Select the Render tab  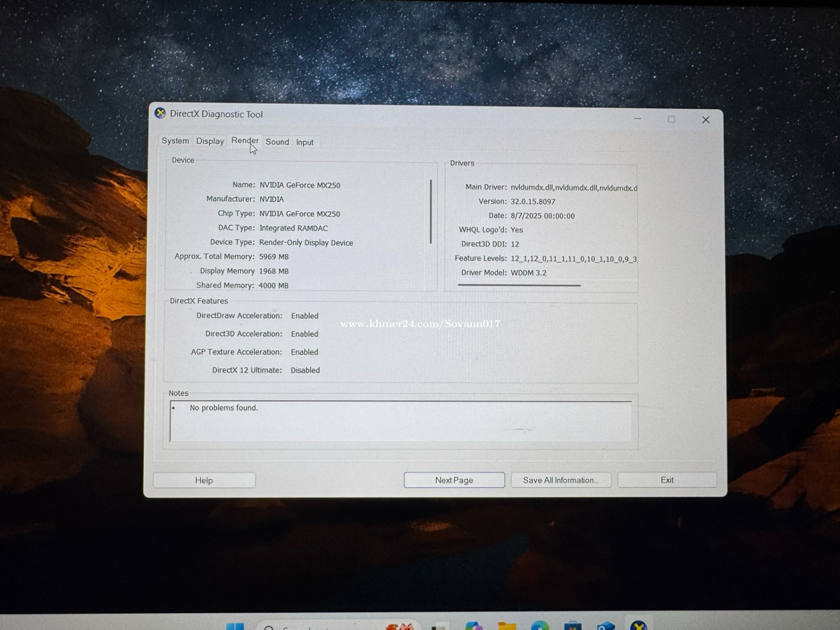pos(245,141)
